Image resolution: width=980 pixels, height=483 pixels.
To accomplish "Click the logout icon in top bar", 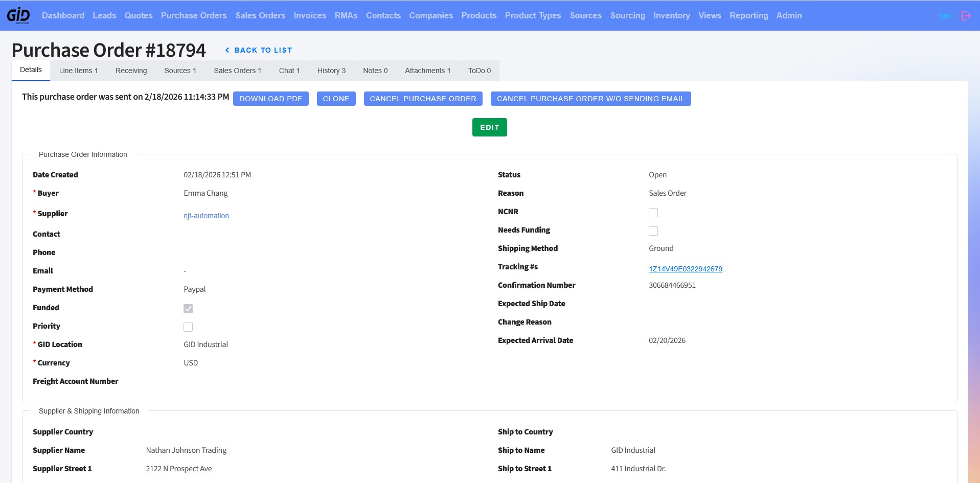I will (x=966, y=16).
